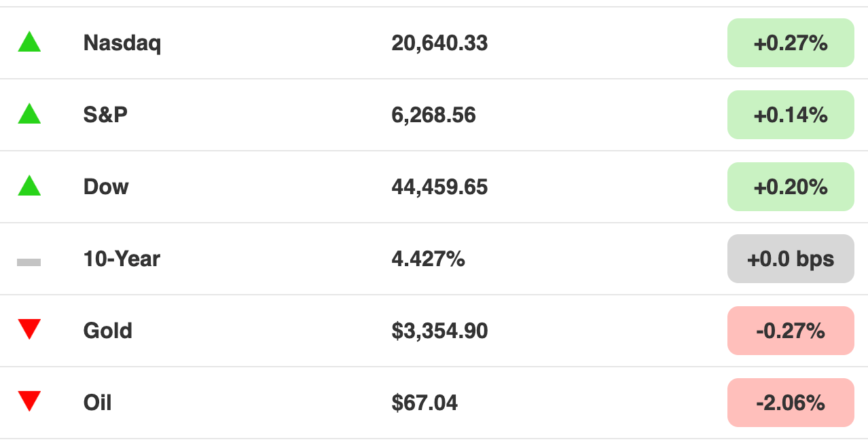Select the Nasdaq value 20,640.33
Viewport: 868px width, 442px height.
(x=439, y=43)
